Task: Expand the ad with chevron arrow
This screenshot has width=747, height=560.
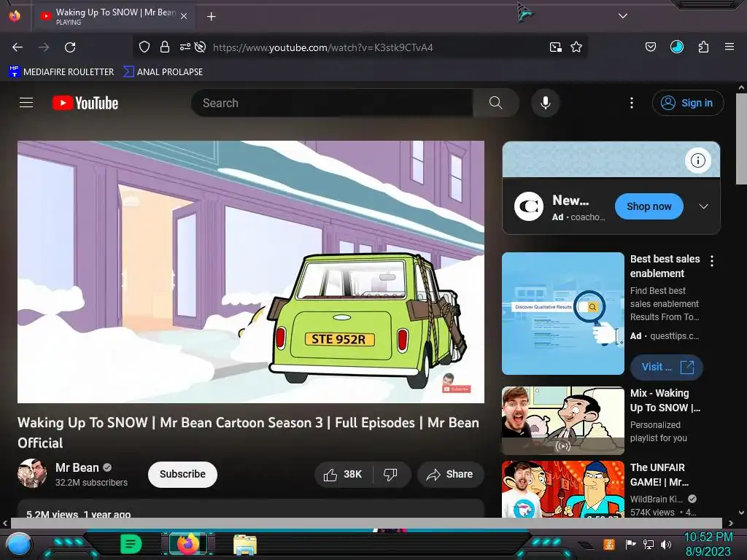Action: [704, 206]
